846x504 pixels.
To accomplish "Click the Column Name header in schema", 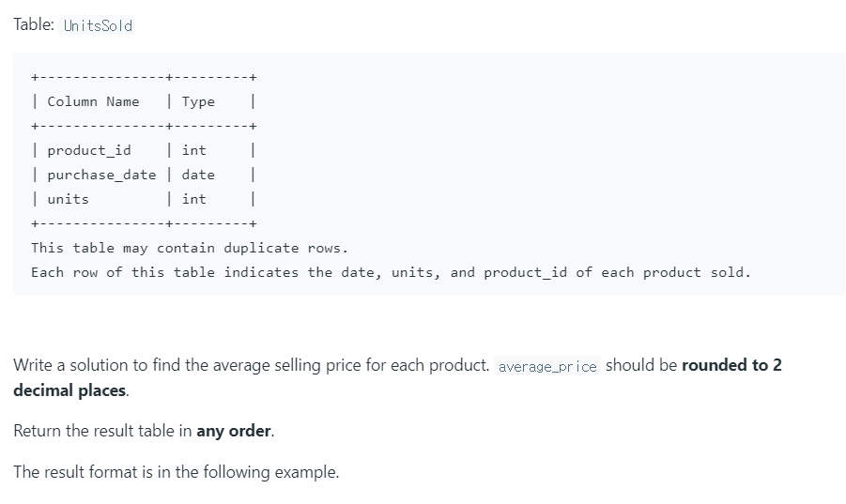I will (x=93, y=101).
